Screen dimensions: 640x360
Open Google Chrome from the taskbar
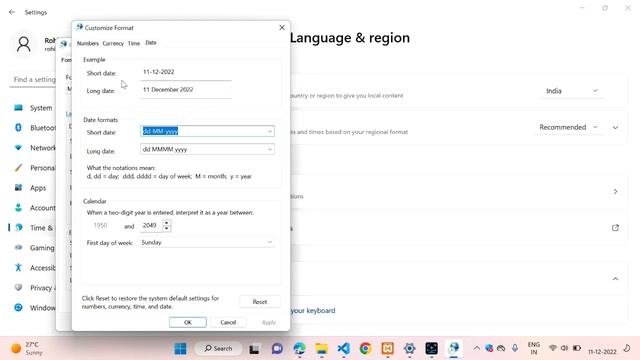(x=365, y=349)
